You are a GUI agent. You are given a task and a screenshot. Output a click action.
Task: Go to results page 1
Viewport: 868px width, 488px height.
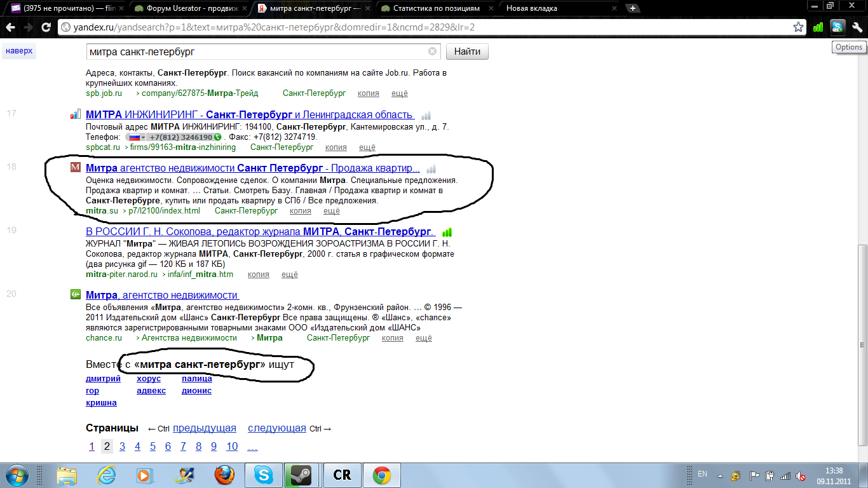point(92,447)
